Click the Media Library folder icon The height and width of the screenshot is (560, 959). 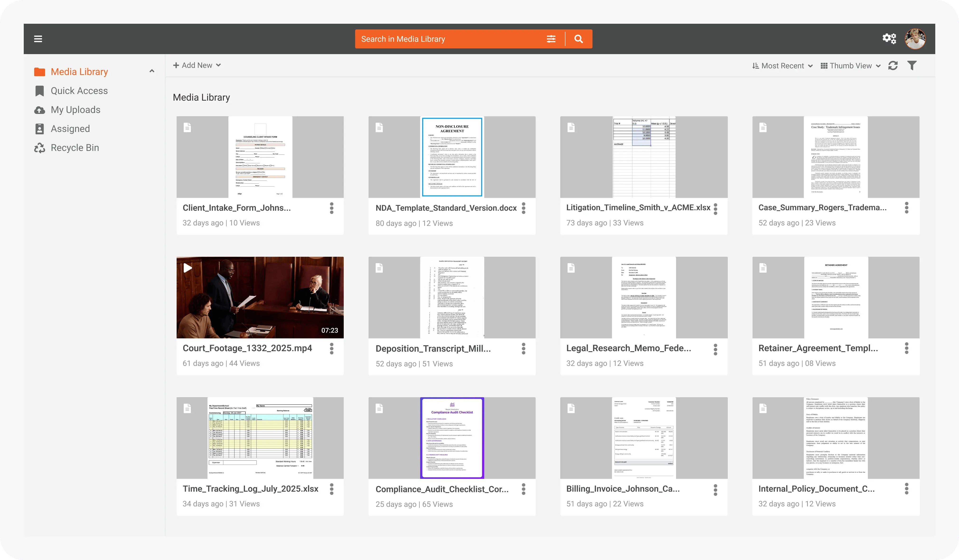[x=40, y=72]
